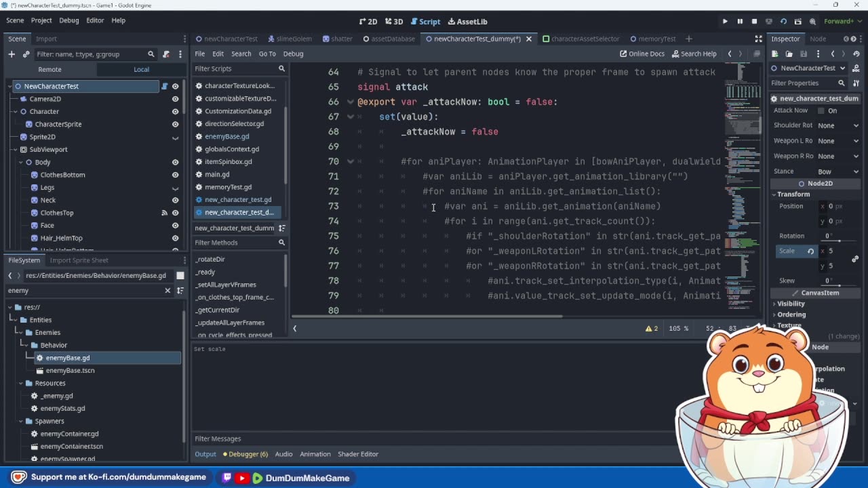868x488 pixels.
Task: Hide the ClothesBottom node
Action: point(175,175)
